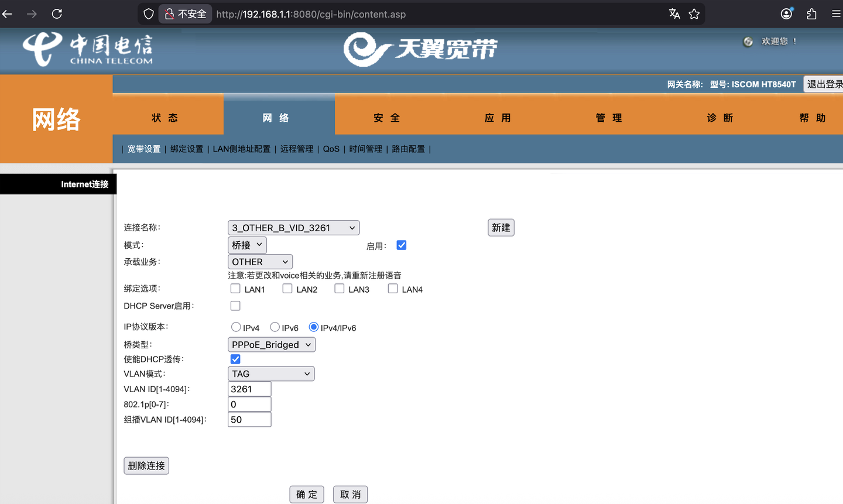Click the China Telecom logo
Image resolution: width=843 pixels, height=504 pixels.
pyautogui.click(x=88, y=49)
